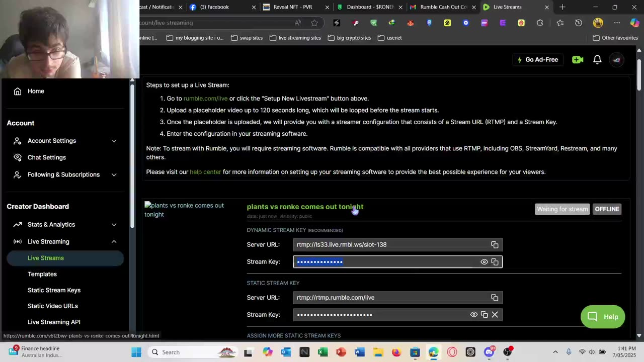Bookmark this page with star icon
The width and height of the screenshot is (644, 362).
314,23
